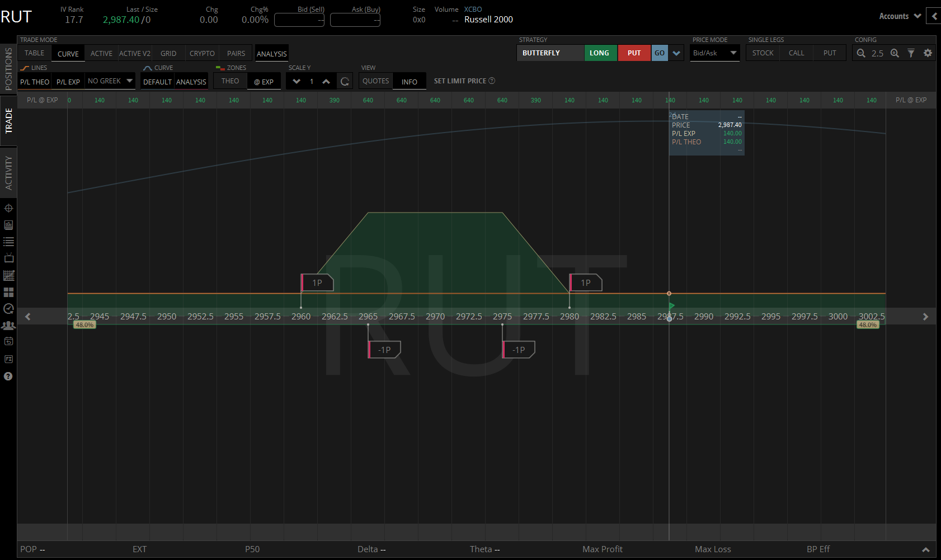Screen dimensions: 941x560
Task: Click the green current-price marker on axis
Action: [x=671, y=305]
